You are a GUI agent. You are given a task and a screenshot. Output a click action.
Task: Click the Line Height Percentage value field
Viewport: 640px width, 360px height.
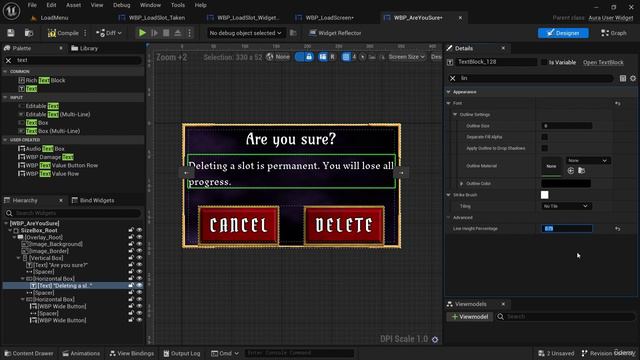567,229
